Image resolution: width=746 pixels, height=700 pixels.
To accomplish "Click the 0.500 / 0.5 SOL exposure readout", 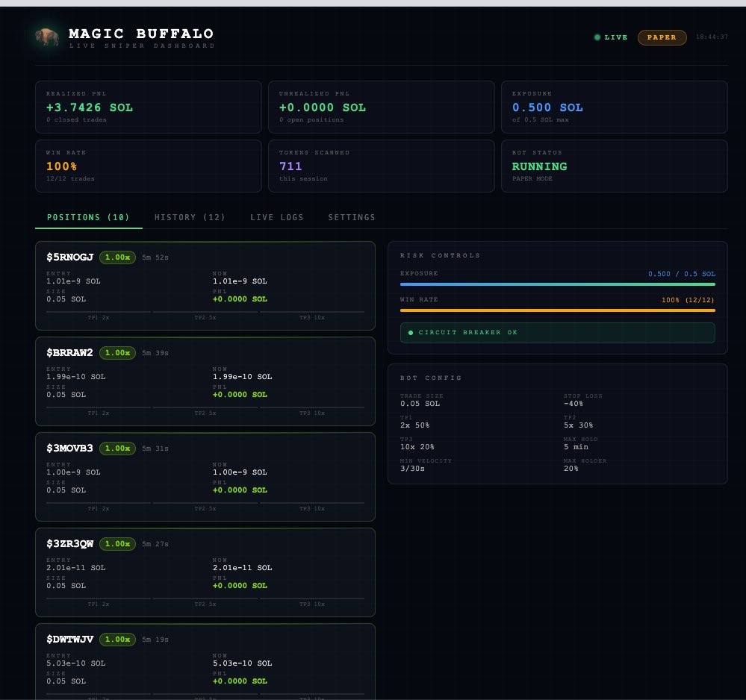I will pos(682,274).
